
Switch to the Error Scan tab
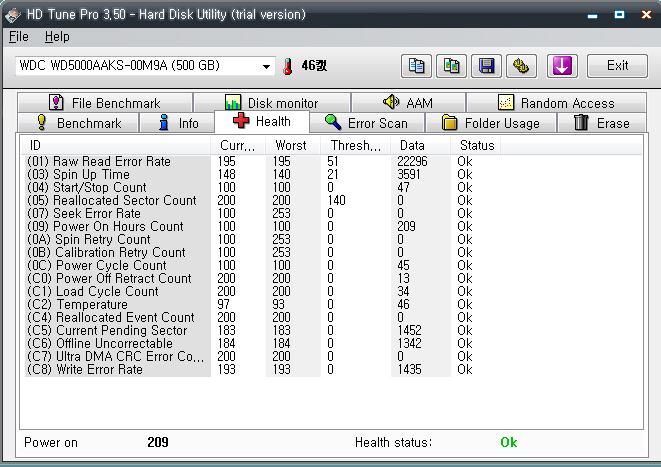pyautogui.click(x=366, y=123)
